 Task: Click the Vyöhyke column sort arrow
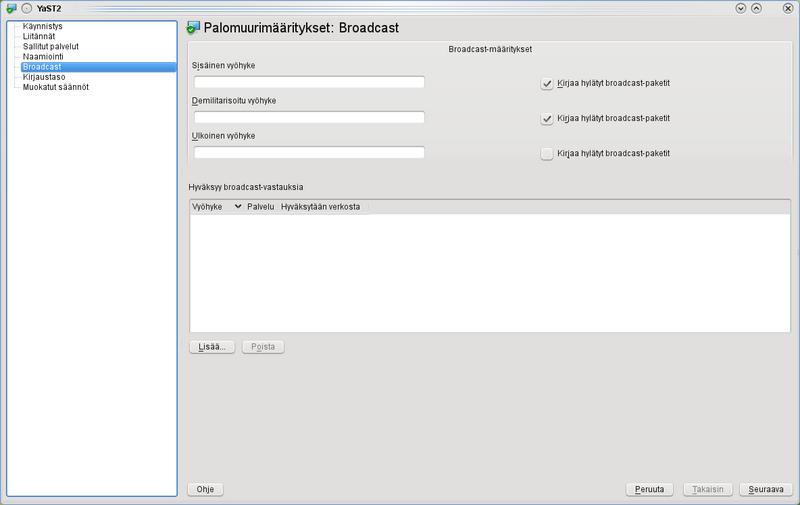click(x=237, y=206)
